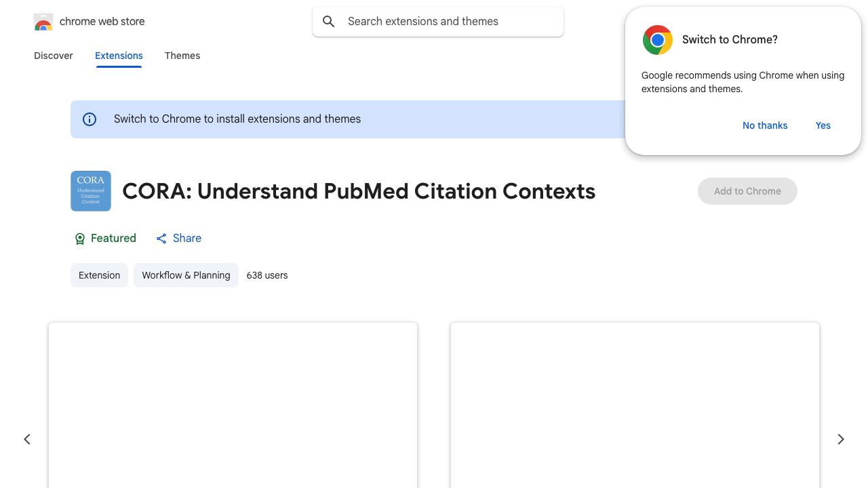Click the 638 users text
This screenshot has width=868, height=488.
267,275
